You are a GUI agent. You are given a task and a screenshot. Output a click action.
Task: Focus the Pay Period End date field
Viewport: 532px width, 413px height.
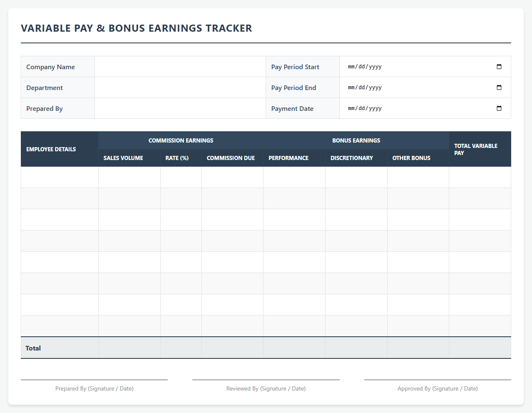pyautogui.click(x=425, y=88)
